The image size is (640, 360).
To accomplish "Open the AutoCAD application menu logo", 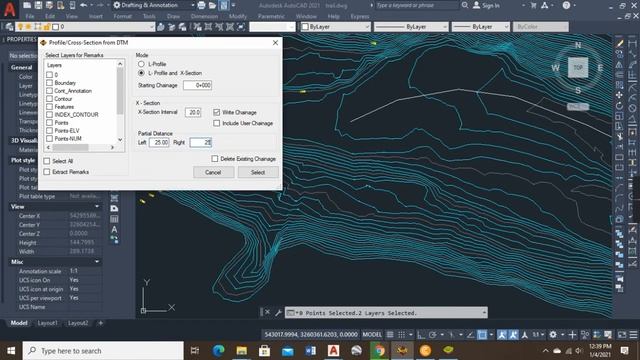I will pyautogui.click(x=9, y=9).
